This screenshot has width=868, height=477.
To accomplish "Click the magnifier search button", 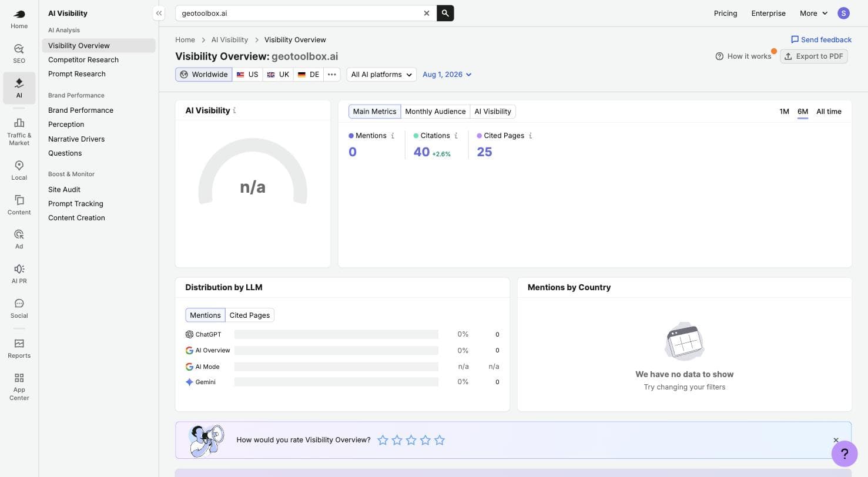I will pos(445,13).
